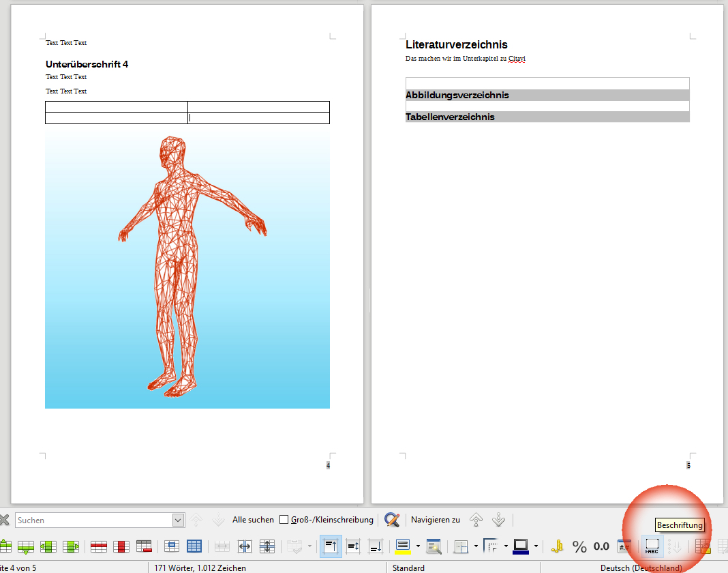Apply percent number format

coord(579,546)
